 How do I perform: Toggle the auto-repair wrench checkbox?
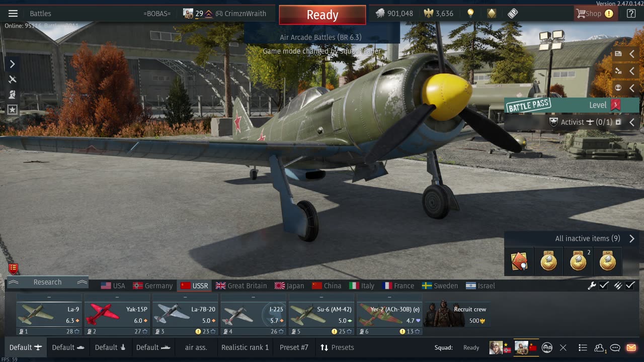click(x=604, y=286)
